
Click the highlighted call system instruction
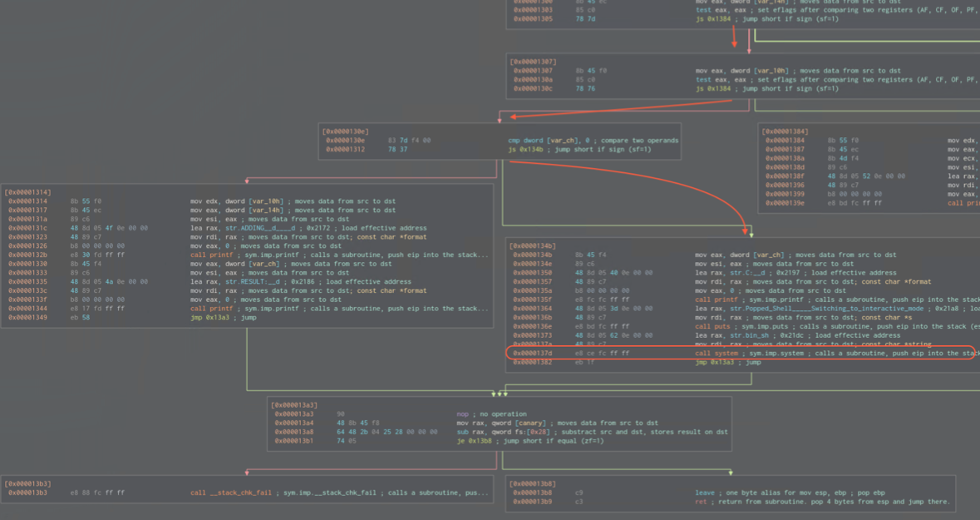717,353
